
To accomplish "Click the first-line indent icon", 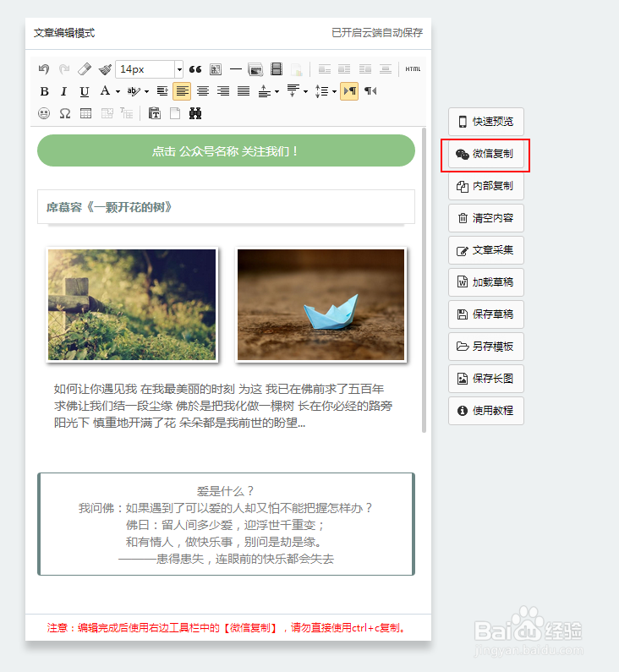I will click(x=162, y=91).
